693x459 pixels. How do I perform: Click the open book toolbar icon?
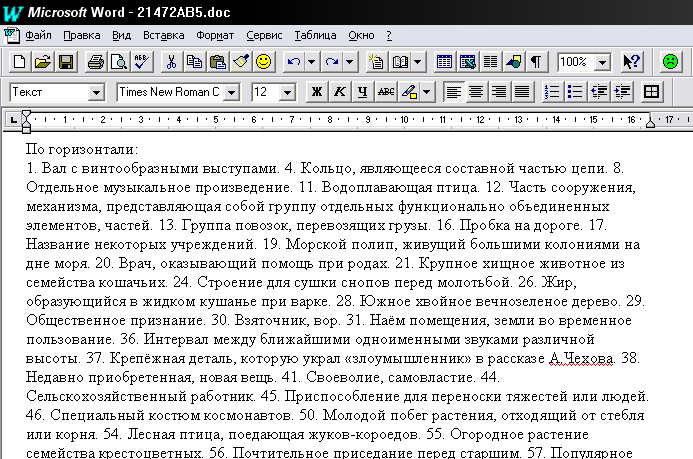point(400,62)
